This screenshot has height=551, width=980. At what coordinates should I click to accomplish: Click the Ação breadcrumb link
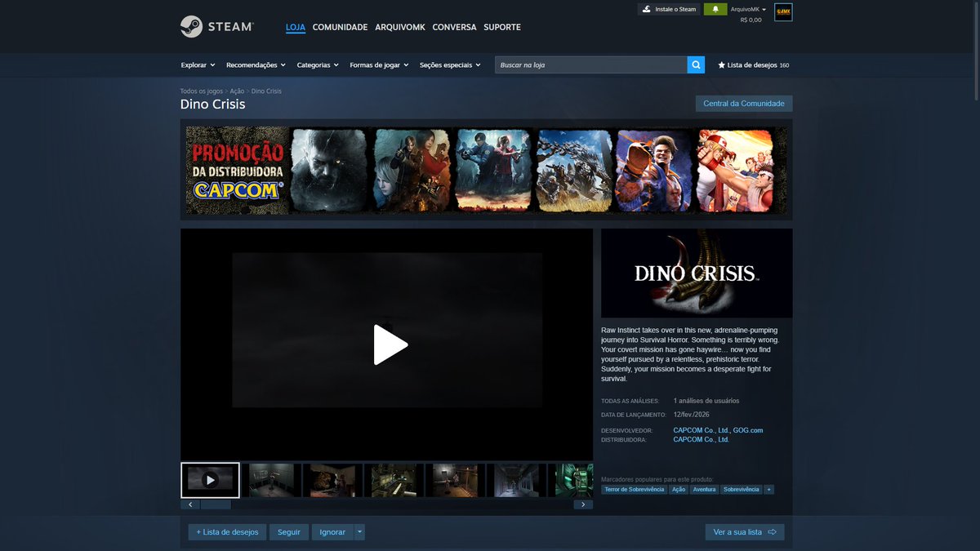coord(237,91)
